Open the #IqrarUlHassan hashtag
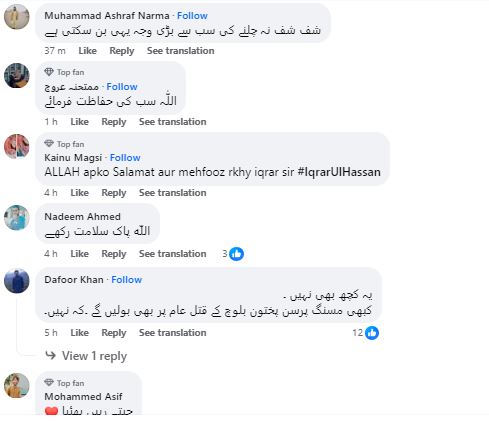The image size is (489, 427). tap(339, 172)
